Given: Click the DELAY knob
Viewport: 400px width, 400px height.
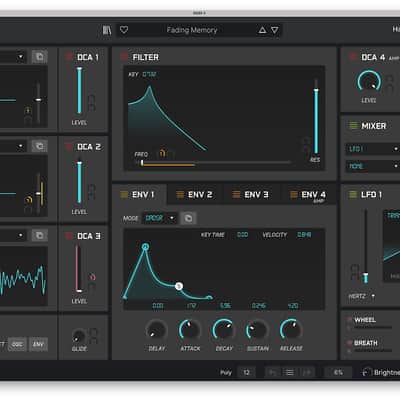Looking at the screenshot, I should (x=156, y=331).
